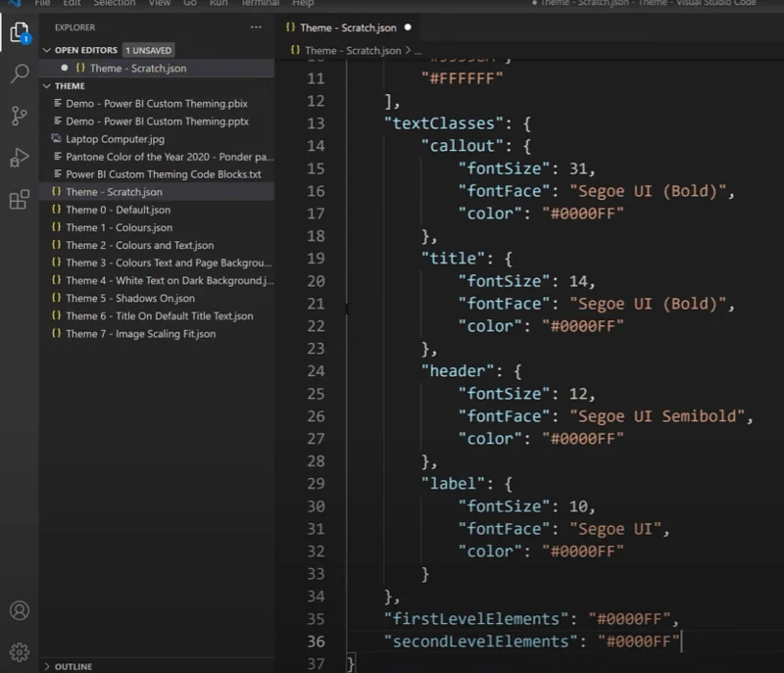Image resolution: width=784 pixels, height=673 pixels.
Task: Click "header" key on line 24
Action: 458,371
